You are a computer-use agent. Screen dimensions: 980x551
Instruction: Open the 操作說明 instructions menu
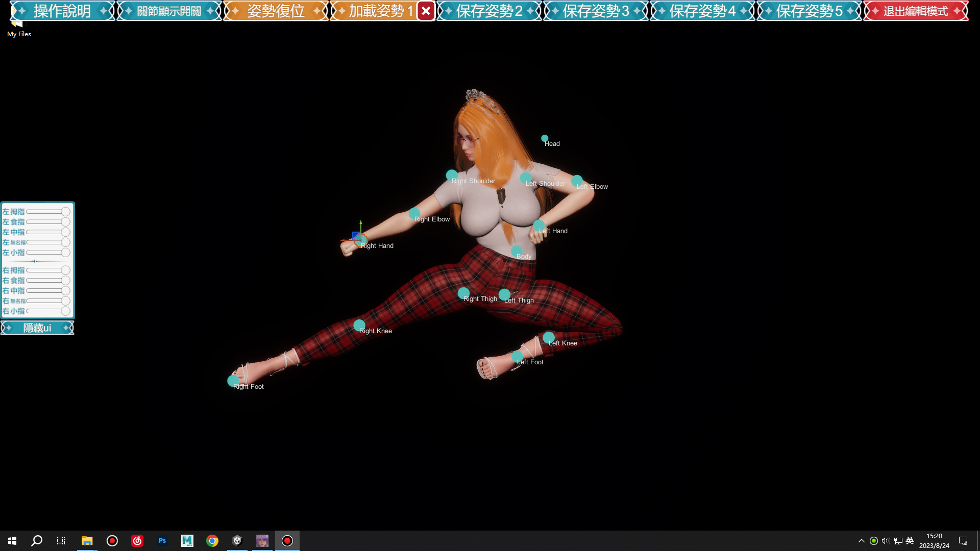pos(61,11)
